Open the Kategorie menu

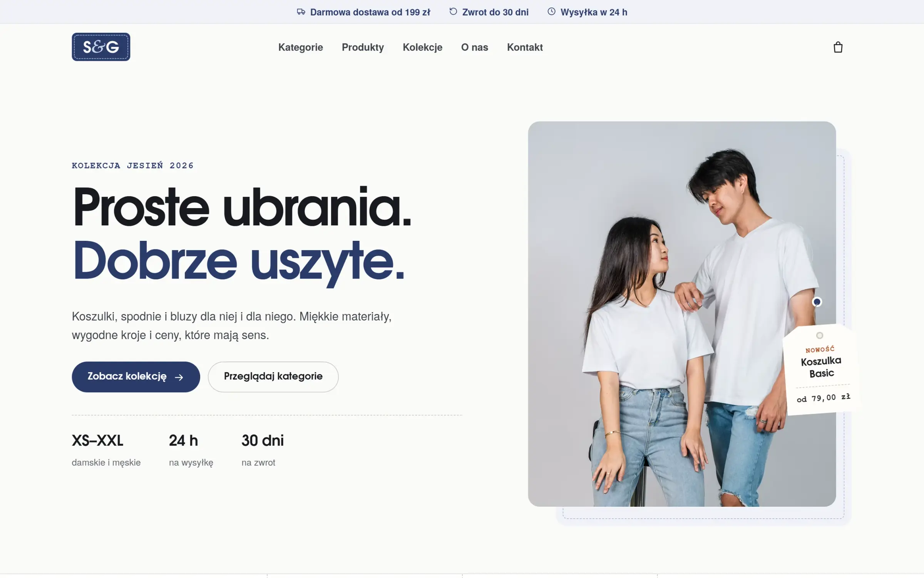tap(301, 47)
